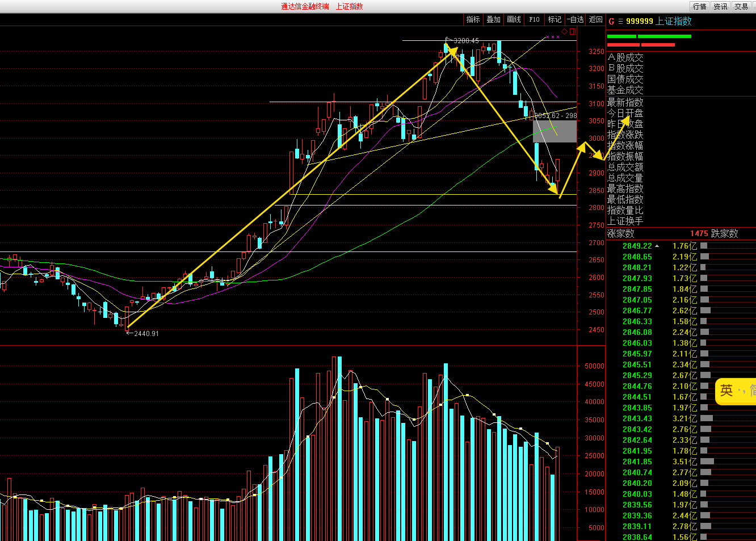Select the 基金成交 row label

click(x=625, y=90)
